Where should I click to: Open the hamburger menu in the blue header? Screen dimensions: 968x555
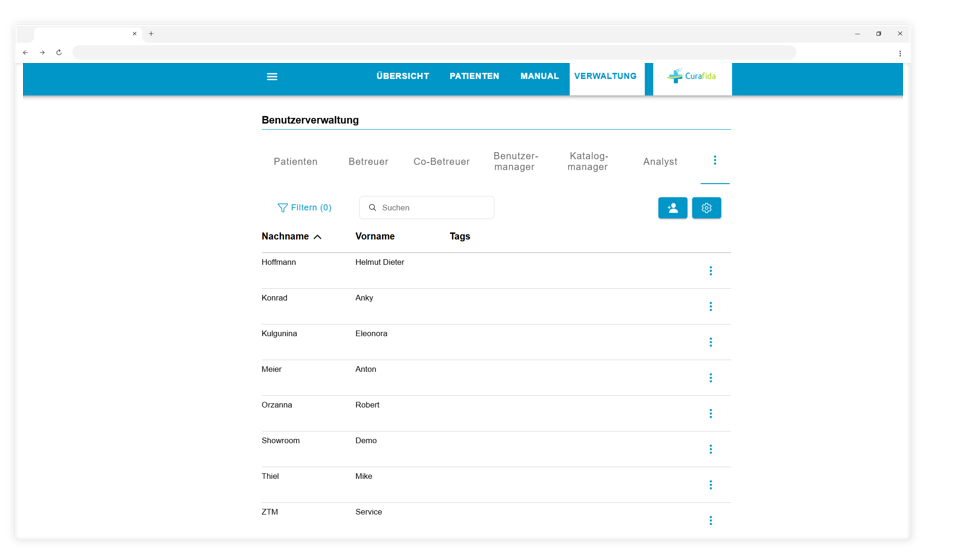pos(272,77)
